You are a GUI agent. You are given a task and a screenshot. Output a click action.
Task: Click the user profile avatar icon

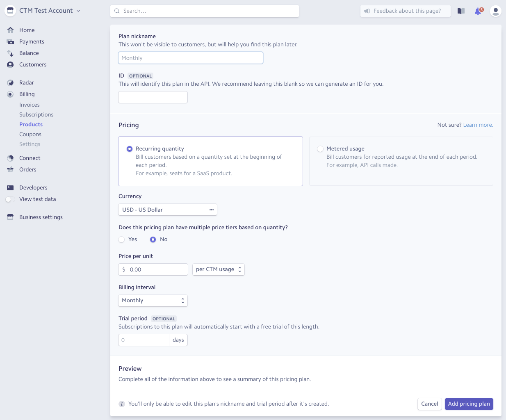click(495, 11)
